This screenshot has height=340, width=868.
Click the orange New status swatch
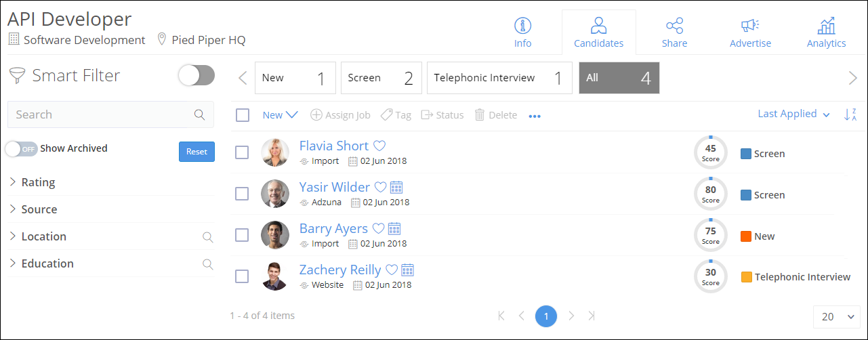(746, 236)
